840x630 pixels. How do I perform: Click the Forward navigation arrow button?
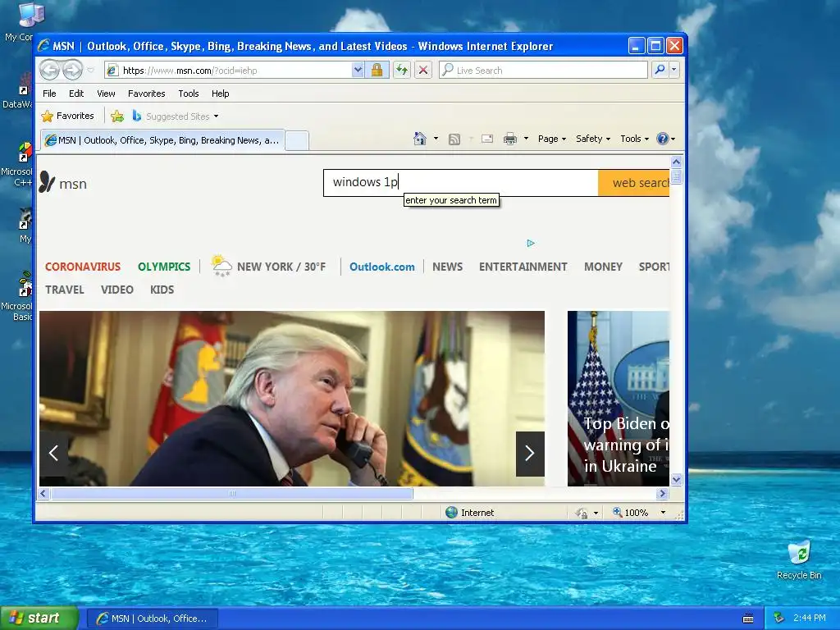tap(72, 70)
